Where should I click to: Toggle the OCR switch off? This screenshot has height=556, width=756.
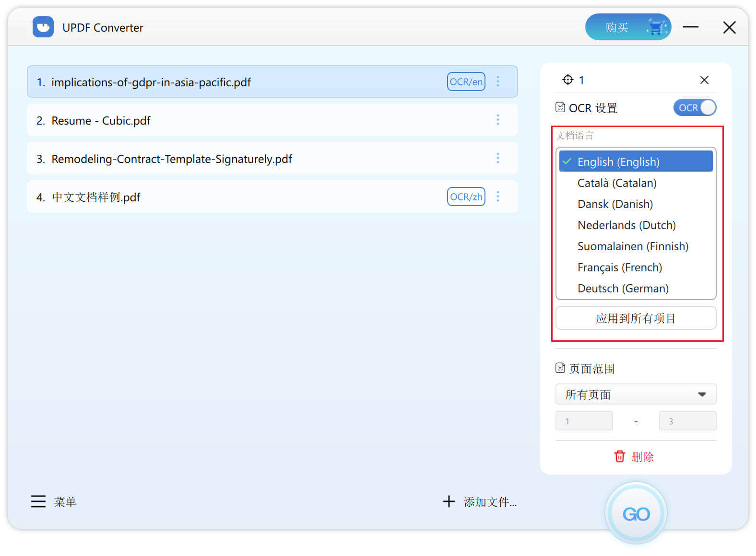tap(695, 108)
